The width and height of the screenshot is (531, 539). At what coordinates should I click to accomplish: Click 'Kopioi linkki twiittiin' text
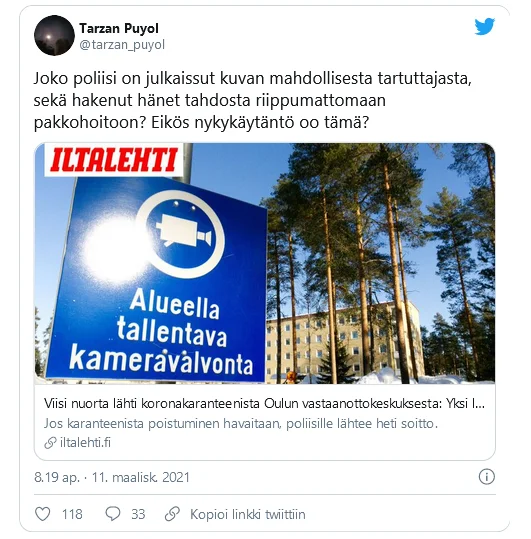247,514
